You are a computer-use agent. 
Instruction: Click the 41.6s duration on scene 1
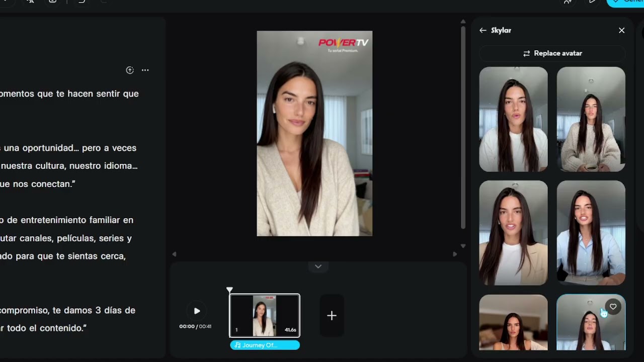click(290, 330)
